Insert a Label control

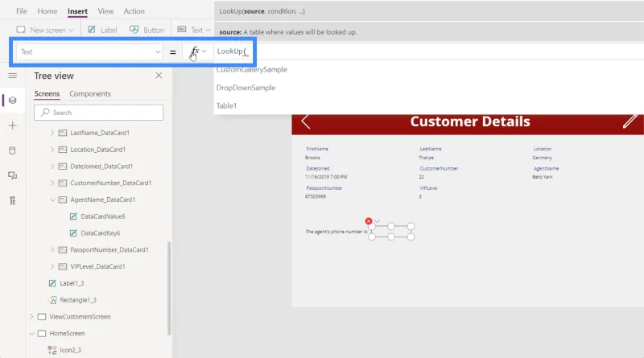click(x=103, y=30)
